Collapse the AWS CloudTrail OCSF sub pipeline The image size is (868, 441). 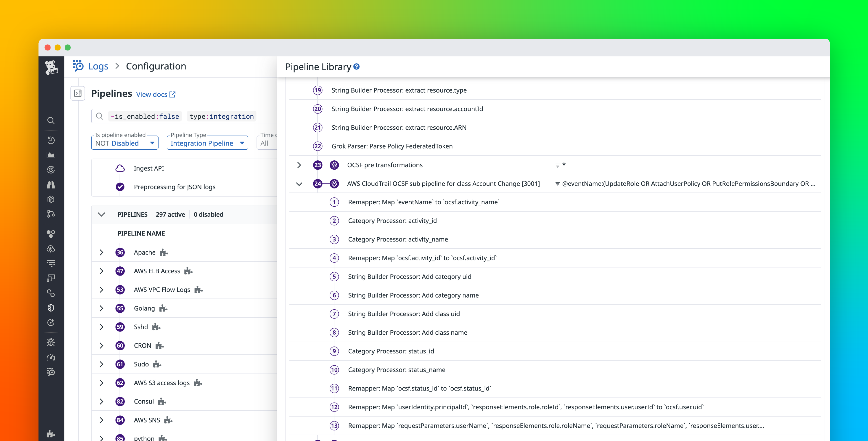[x=299, y=184]
